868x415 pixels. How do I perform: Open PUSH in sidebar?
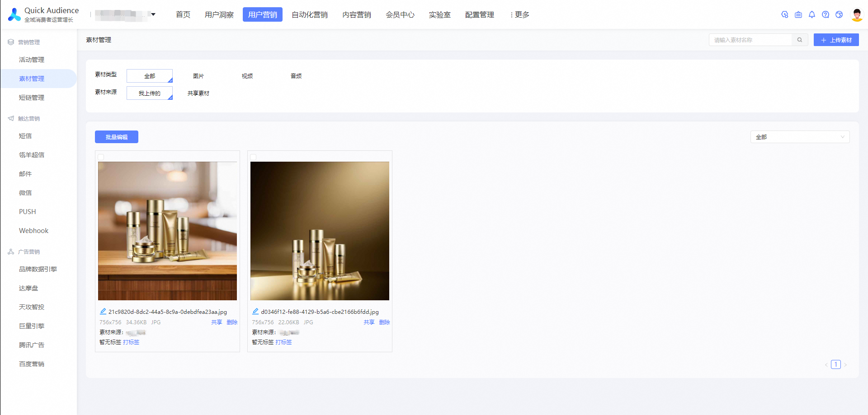[27, 212]
